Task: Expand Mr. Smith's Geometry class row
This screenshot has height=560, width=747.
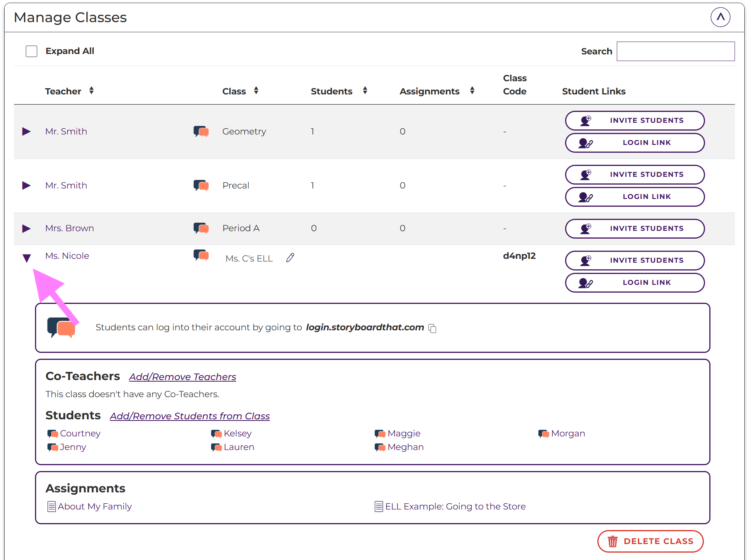Action: pyautogui.click(x=26, y=131)
